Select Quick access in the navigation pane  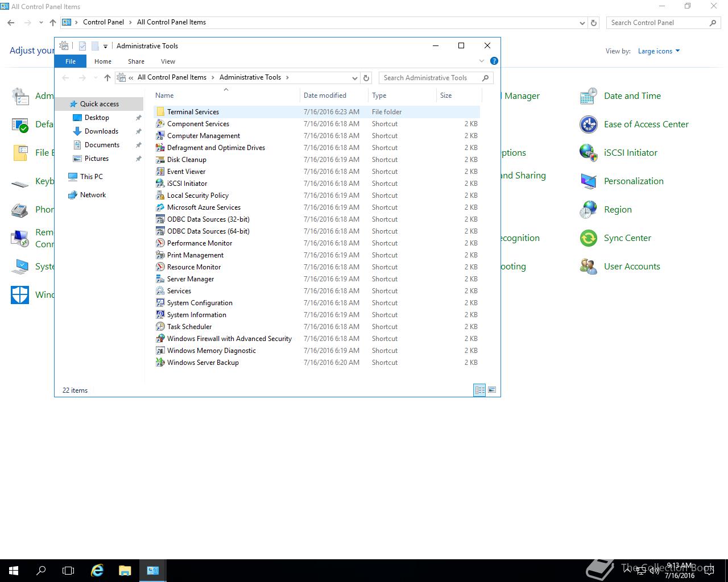point(100,104)
